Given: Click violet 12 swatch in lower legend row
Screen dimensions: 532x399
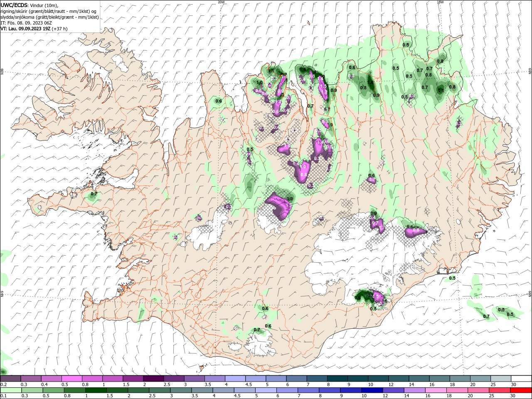Looking at the screenshot, I should click(393, 390).
